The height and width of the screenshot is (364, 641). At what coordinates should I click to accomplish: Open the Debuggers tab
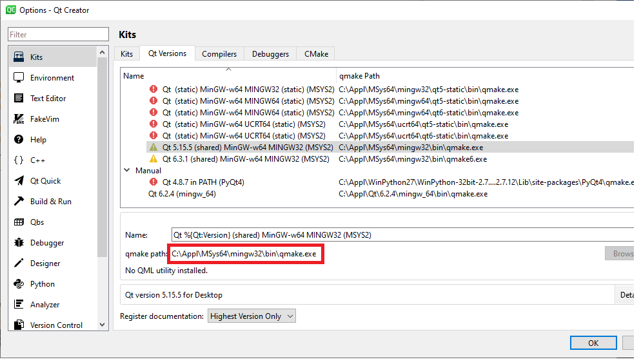tap(270, 54)
